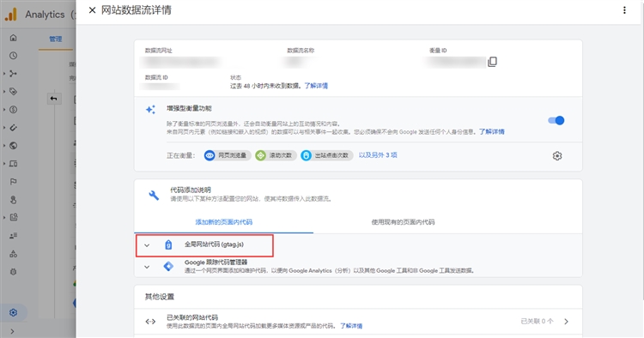
Task: Expand the dollar sidebar group arrow
Action: pyautogui.click(x=4, y=110)
